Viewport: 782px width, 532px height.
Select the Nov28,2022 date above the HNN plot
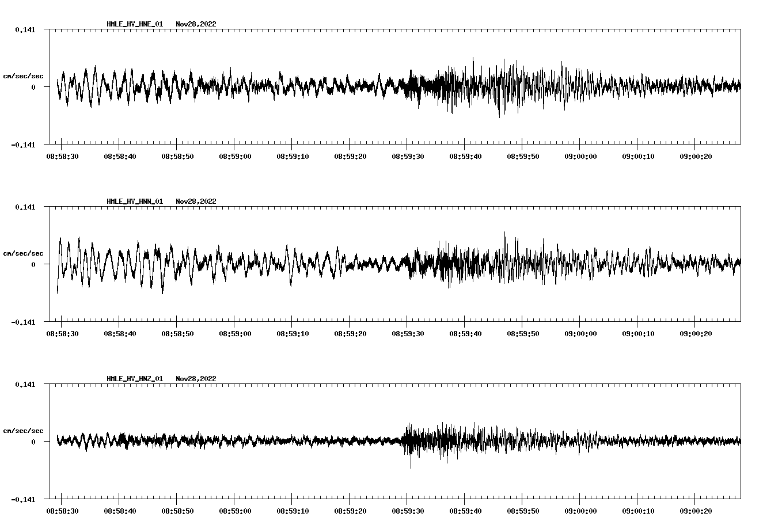(196, 202)
